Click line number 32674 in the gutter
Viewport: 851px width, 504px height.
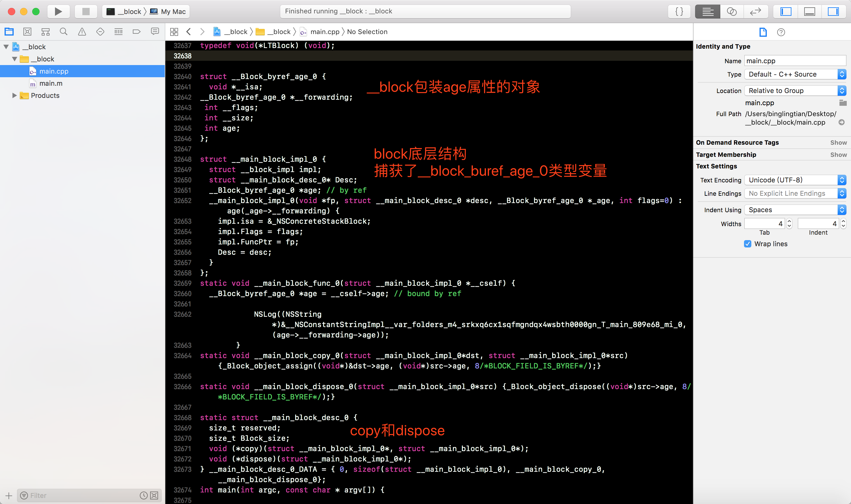click(182, 490)
